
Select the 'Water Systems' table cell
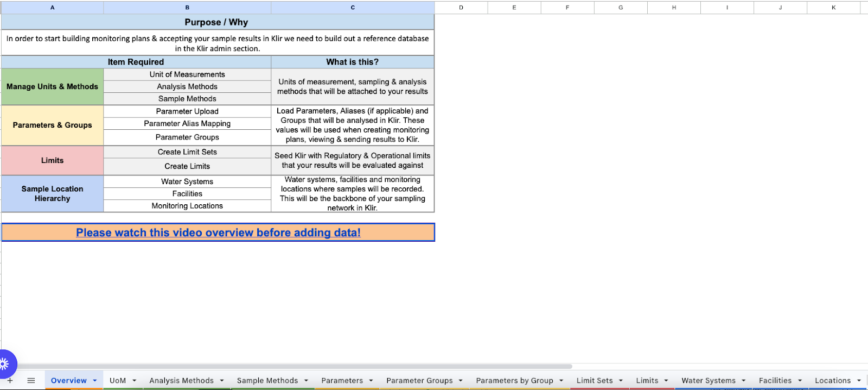coord(187,181)
